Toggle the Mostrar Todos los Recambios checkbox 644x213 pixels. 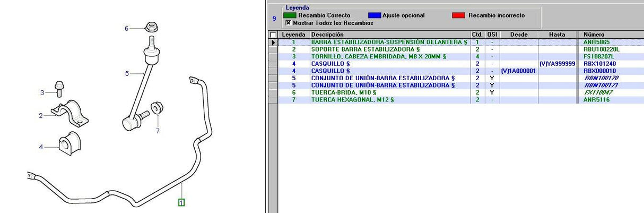pos(289,23)
